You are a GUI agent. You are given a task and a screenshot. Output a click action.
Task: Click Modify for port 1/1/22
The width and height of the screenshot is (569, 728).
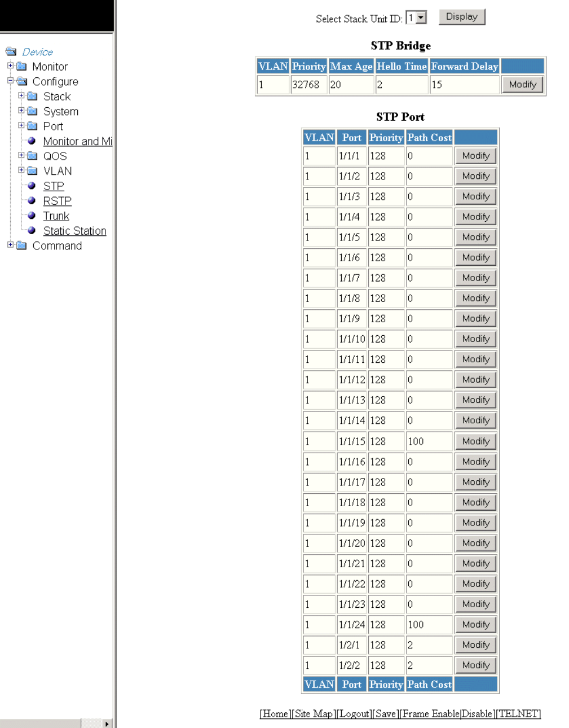(x=476, y=584)
